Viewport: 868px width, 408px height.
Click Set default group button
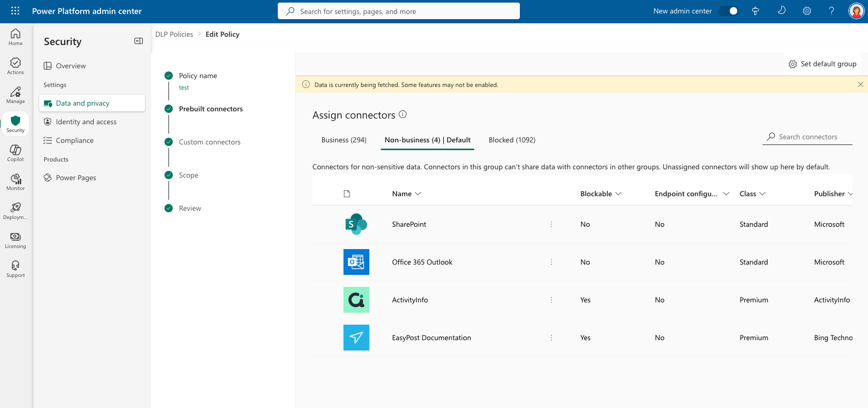[x=822, y=64]
